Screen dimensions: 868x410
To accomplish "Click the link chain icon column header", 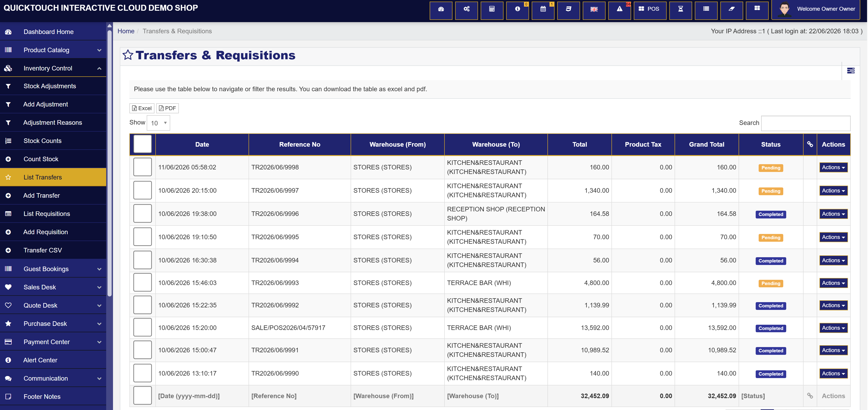I will pos(810,144).
